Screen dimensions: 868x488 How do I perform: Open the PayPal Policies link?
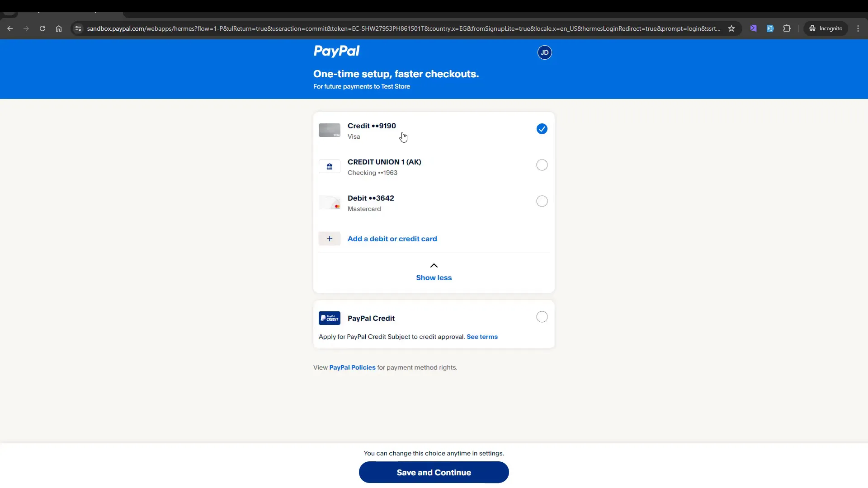[x=352, y=367]
